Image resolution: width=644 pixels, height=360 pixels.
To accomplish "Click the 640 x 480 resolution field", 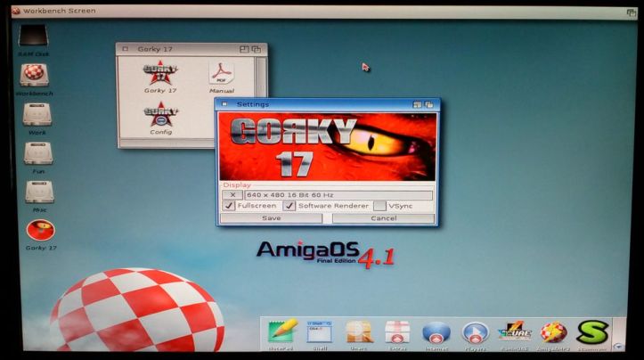I will [x=338, y=194].
